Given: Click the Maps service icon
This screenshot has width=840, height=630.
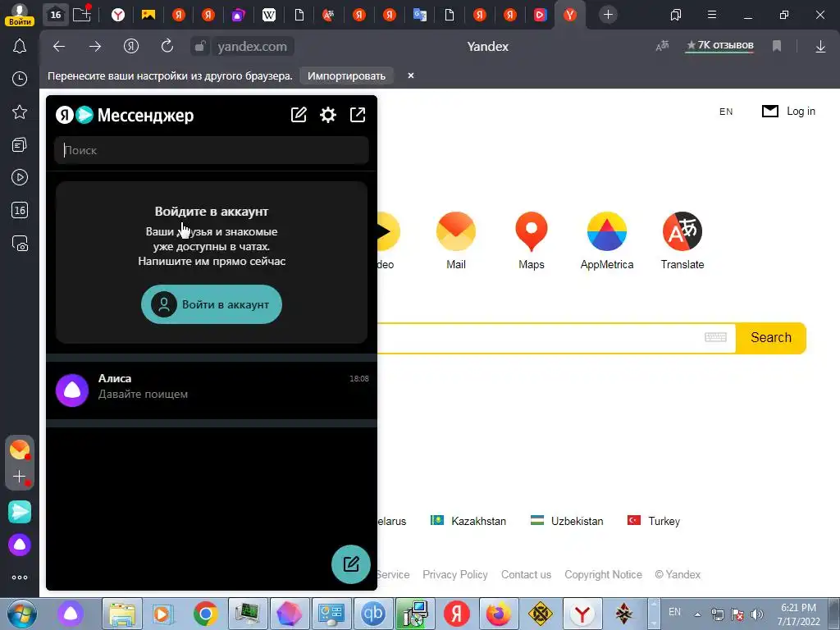Looking at the screenshot, I should pos(532,231).
